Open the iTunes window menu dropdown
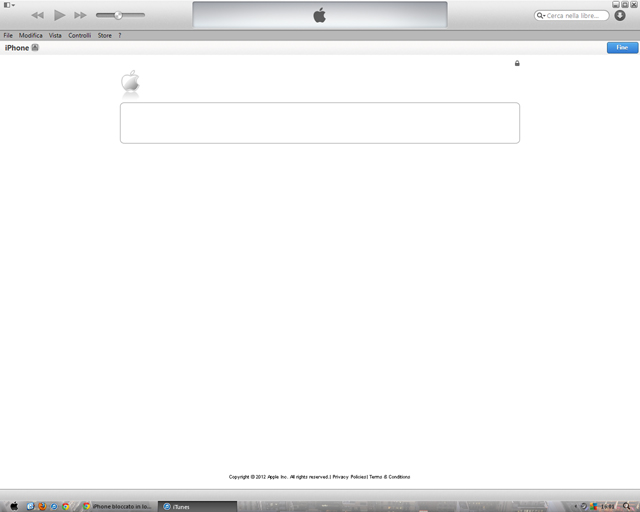This screenshot has width=640, height=512. (9, 5)
